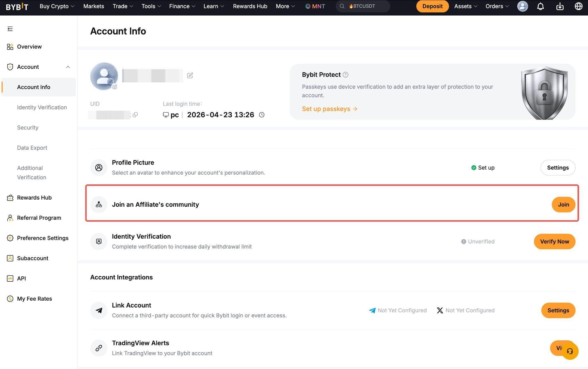Open the download app icon
The image size is (588, 369).
click(560, 6)
